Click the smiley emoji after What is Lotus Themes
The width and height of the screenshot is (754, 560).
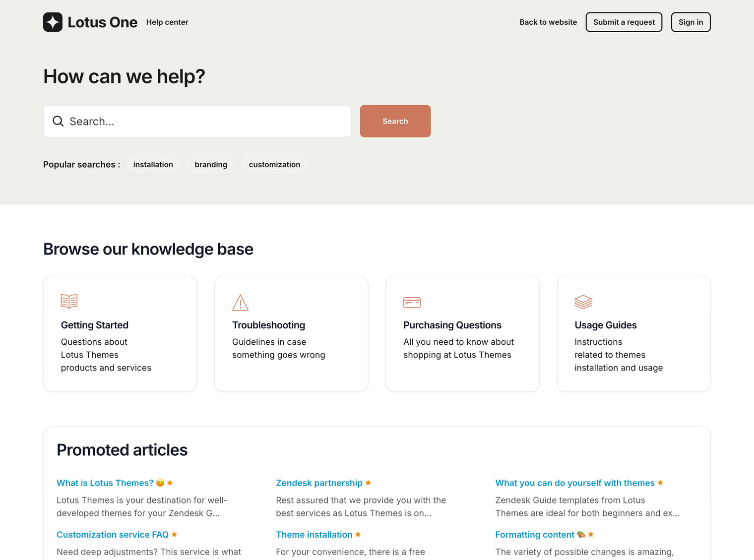(x=160, y=483)
